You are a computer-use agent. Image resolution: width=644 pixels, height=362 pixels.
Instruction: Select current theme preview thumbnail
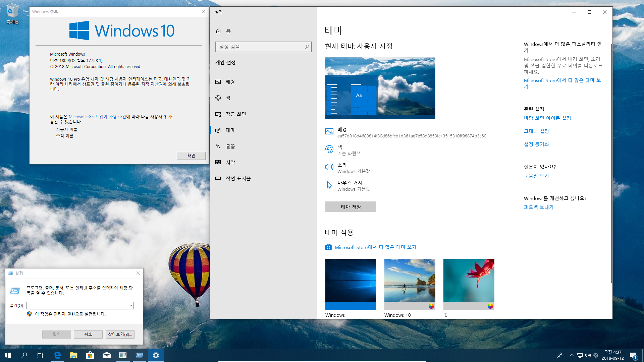pyautogui.click(x=380, y=88)
